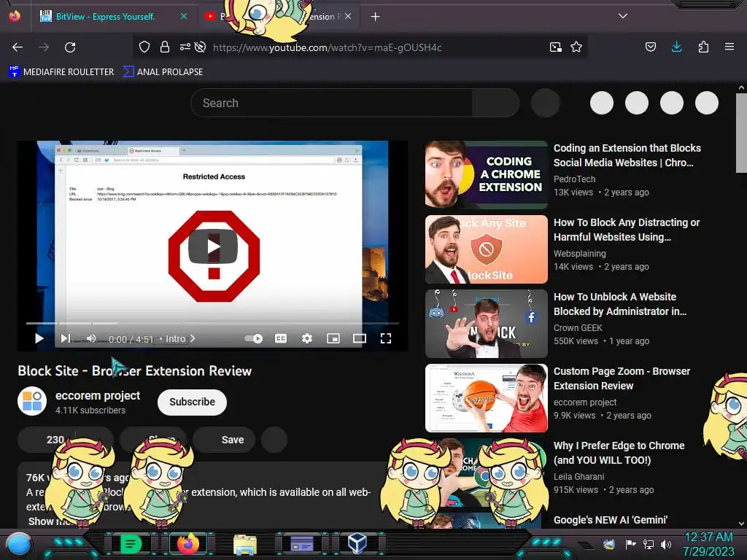Open the Firefox downloads panel
Image resolution: width=747 pixels, height=560 pixels.
point(676,47)
